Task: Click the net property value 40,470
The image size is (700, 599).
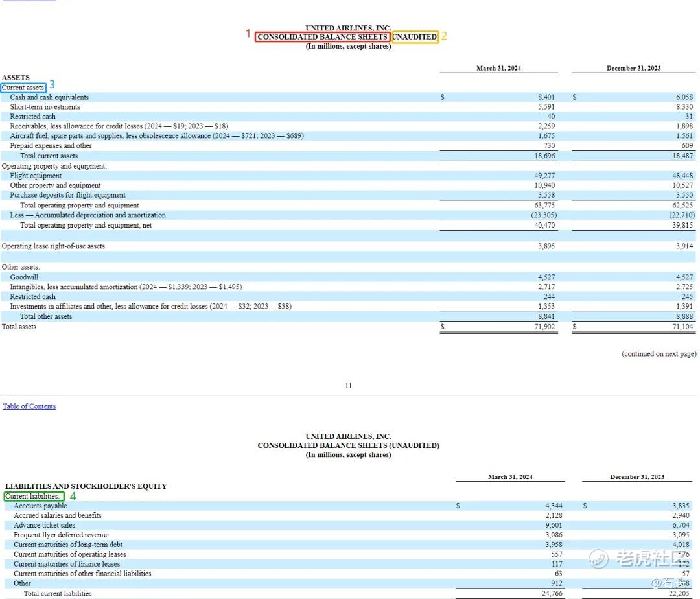Action: (544, 226)
